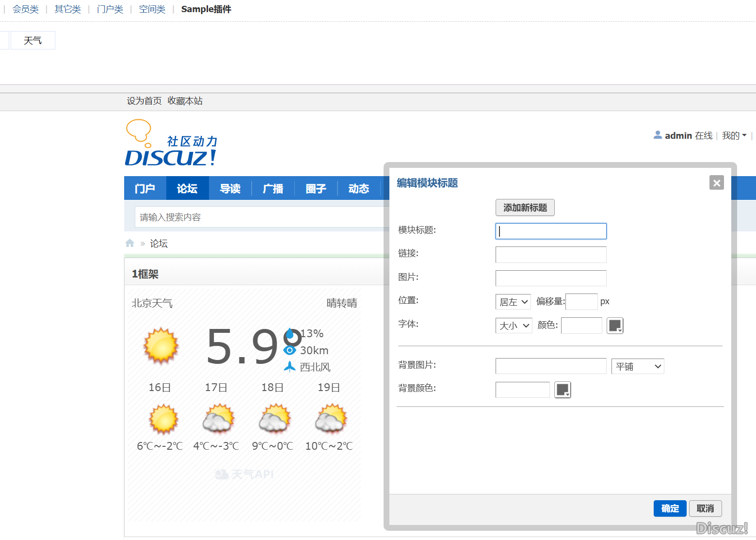The height and width of the screenshot is (540, 756).
Task: Click the visibility icon beside 30km
Action: pos(290,350)
